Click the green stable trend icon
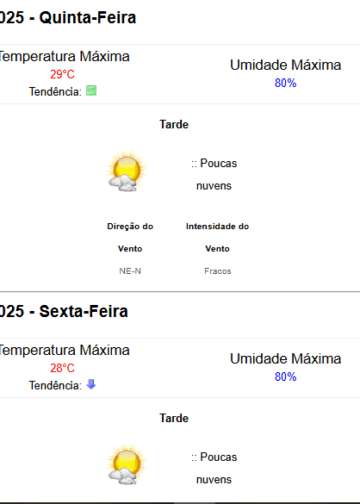This screenshot has width=360, height=504. 91,90
